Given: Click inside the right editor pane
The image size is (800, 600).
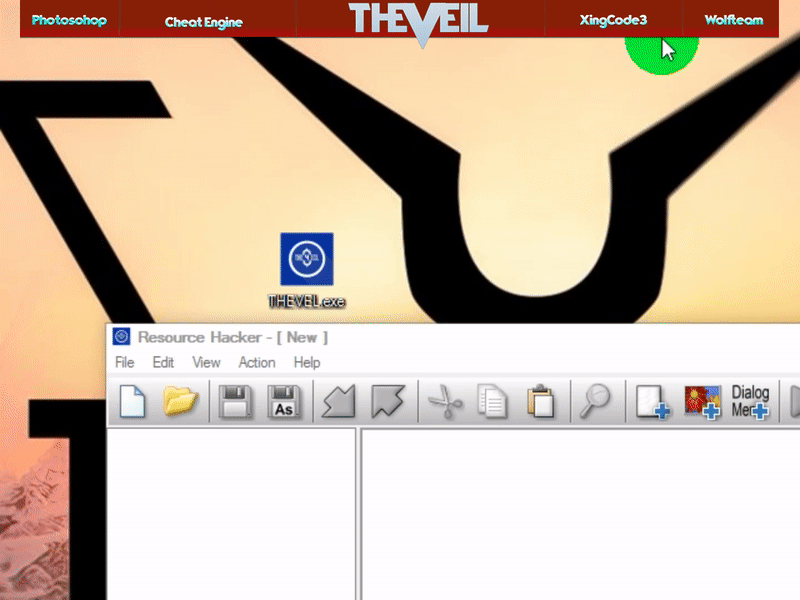Looking at the screenshot, I should point(581,514).
